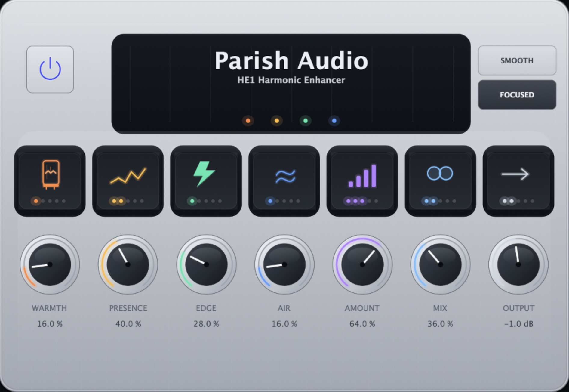The width and height of the screenshot is (569, 392).
Task: Click the Edge value 28.0 %
Action: click(x=206, y=324)
